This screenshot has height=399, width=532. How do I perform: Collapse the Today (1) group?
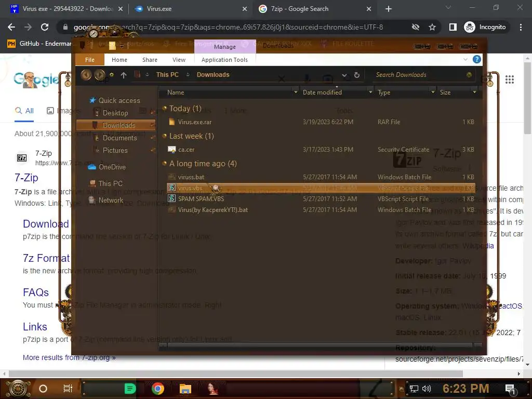(x=165, y=109)
